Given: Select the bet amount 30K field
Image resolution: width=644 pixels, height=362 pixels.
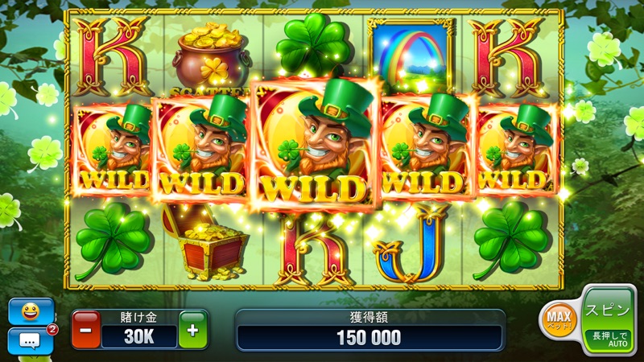Looking at the screenshot, I should point(139,337).
